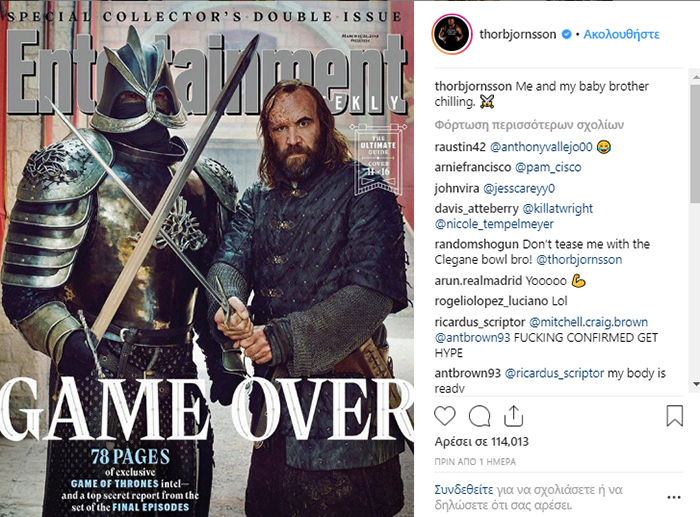Viewport: 700px width, 517px height.
Task: Like the post with the heart icon
Action: (445, 416)
